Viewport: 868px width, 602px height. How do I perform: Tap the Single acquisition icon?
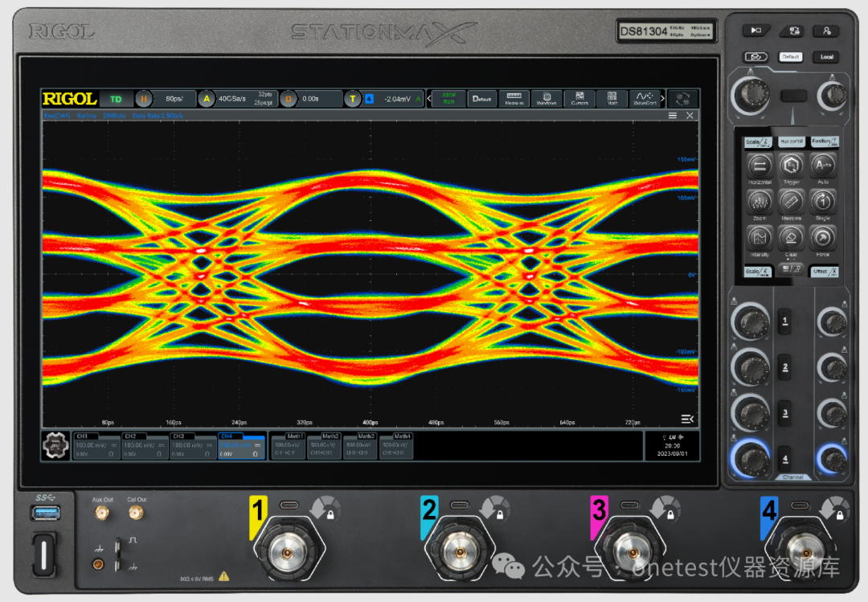tap(823, 203)
